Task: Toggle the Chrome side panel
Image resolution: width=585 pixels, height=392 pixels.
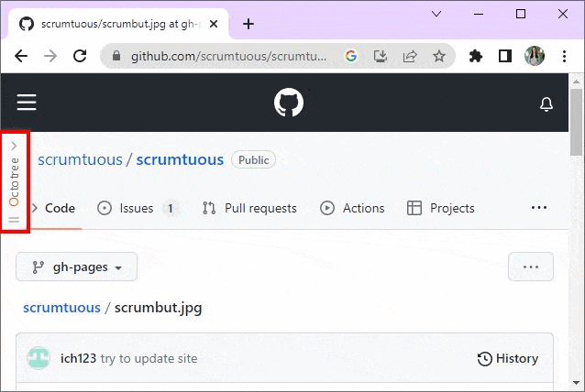Action: click(x=504, y=56)
